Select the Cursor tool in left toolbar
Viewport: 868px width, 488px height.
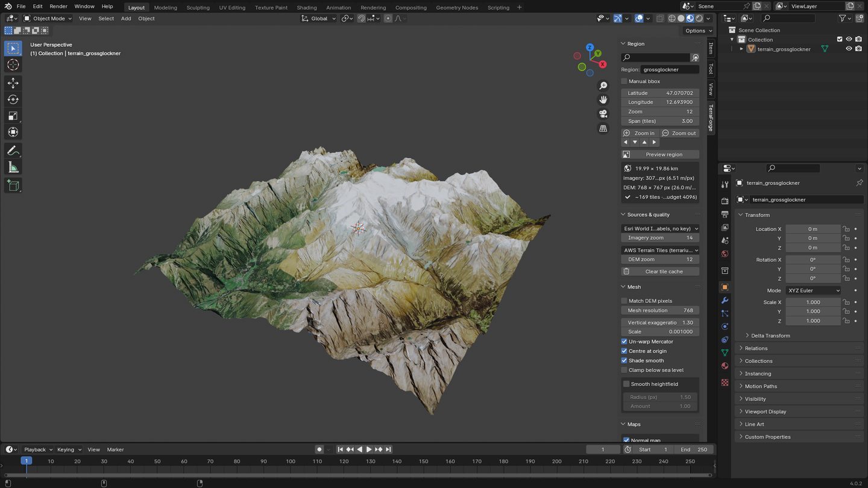tap(13, 64)
